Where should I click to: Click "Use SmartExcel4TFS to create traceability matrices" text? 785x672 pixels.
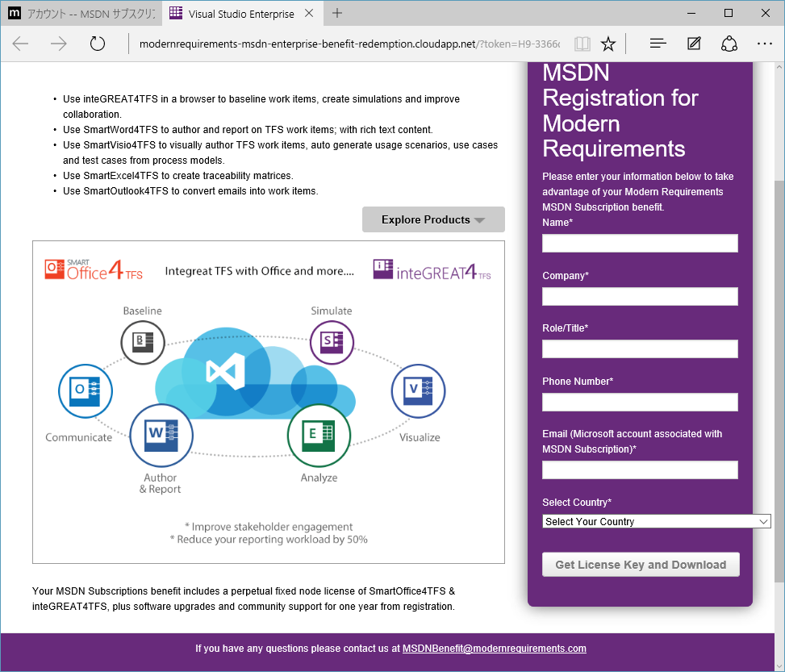click(x=177, y=176)
